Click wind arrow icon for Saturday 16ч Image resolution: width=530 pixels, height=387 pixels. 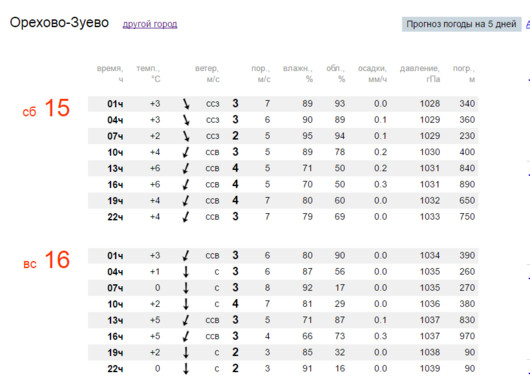[186, 185]
